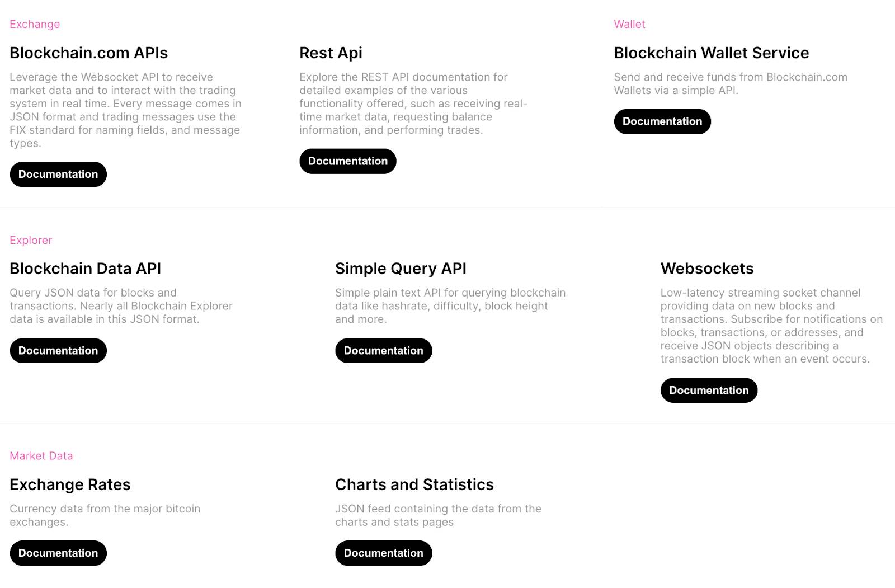Click the Simple Query API heading
Screen dimensions: 895x588
point(401,269)
